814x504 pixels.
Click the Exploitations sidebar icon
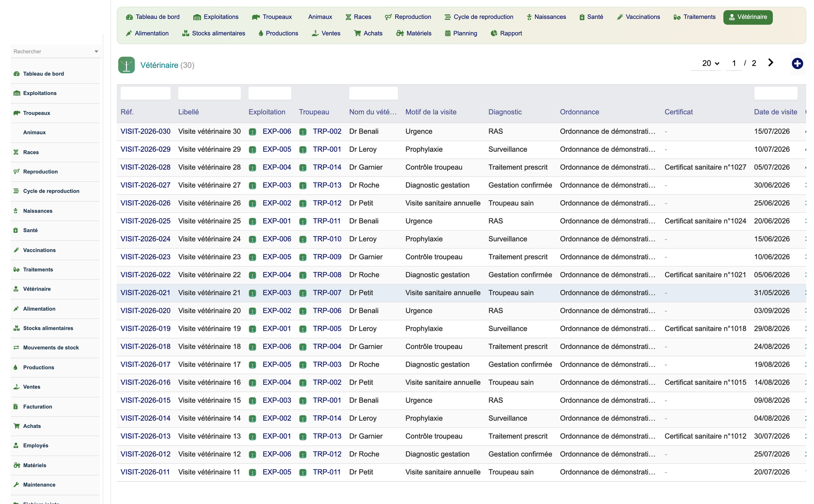(17, 93)
